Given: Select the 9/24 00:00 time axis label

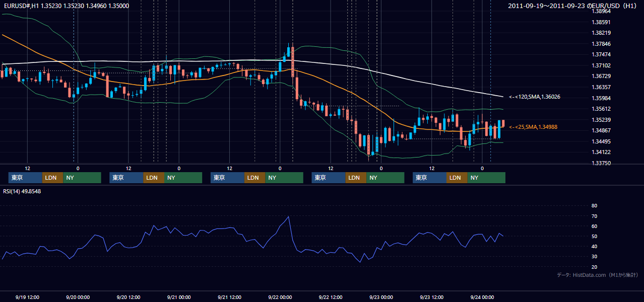Looking at the screenshot, I should [x=482, y=297].
